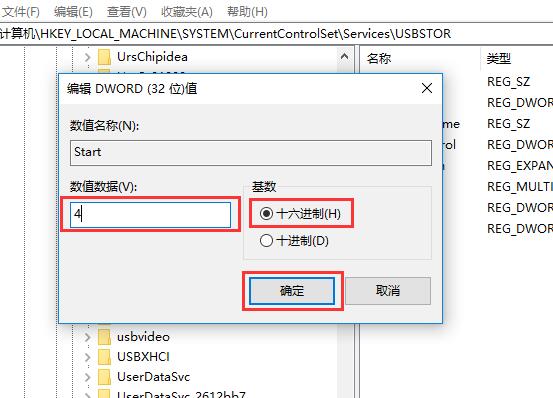553x398 pixels.
Task: Click the REG_EXPAN type cell
Action: coord(520,165)
